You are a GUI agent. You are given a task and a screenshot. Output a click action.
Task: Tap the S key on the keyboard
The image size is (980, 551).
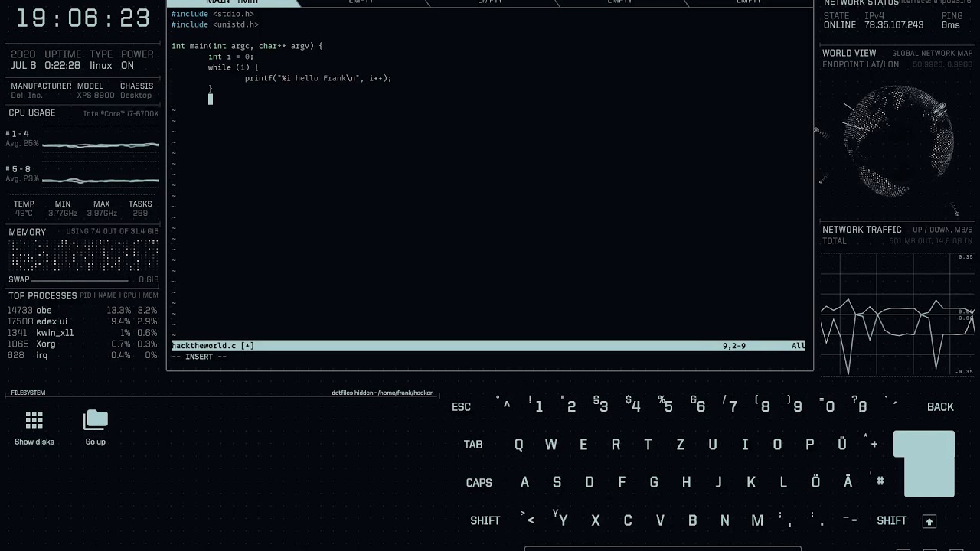[x=557, y=483]
